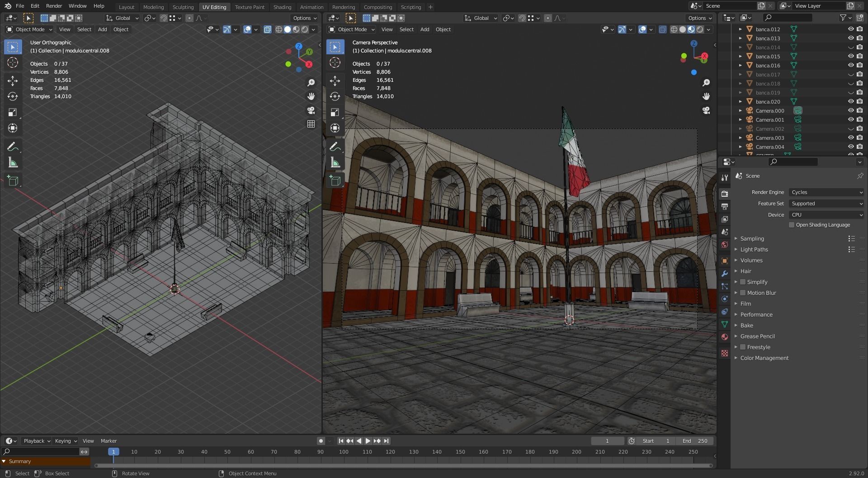The height and width of the screenshot is (478, 868).
Task: Open Options in left viewport header
Action: tap(305, 18)
